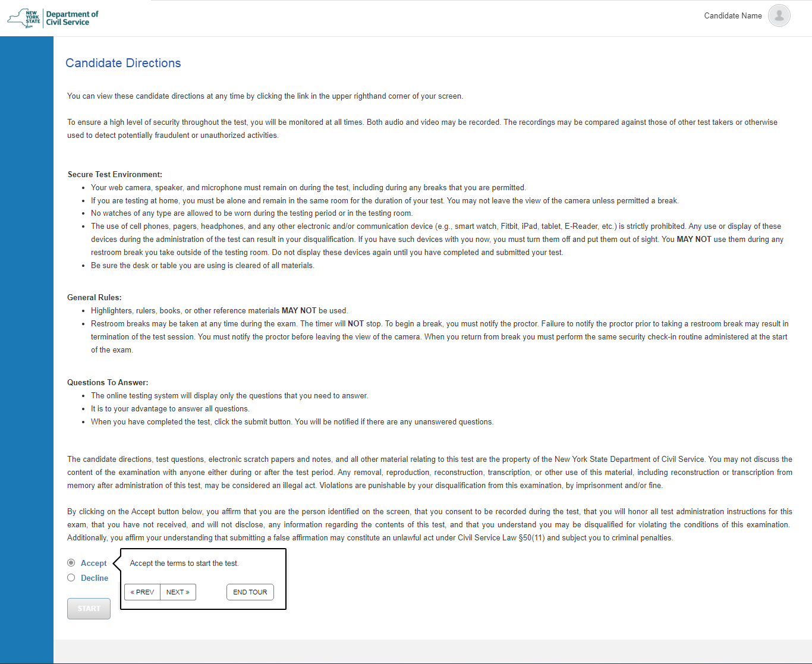Image resolution: width=812 pixels, height=664 pixels.
Task: Click the Accept label text
Action: (x=93, y=563)
